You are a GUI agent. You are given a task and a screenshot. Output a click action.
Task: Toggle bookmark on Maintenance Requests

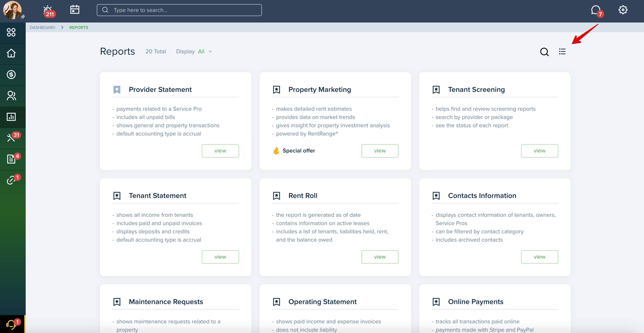(117, 302)
